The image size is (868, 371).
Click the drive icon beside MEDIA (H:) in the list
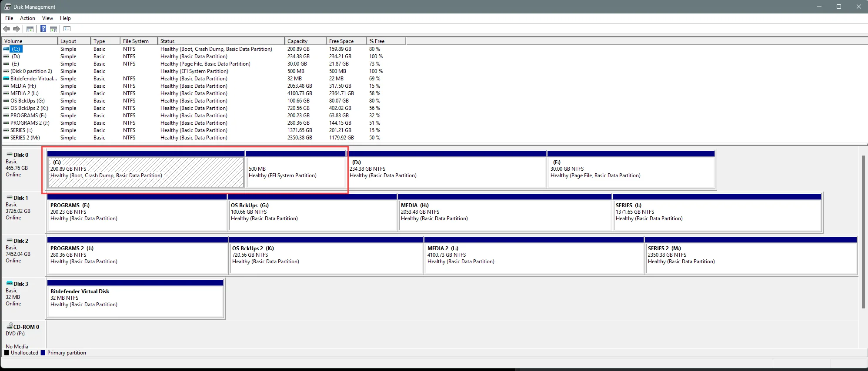6,86
